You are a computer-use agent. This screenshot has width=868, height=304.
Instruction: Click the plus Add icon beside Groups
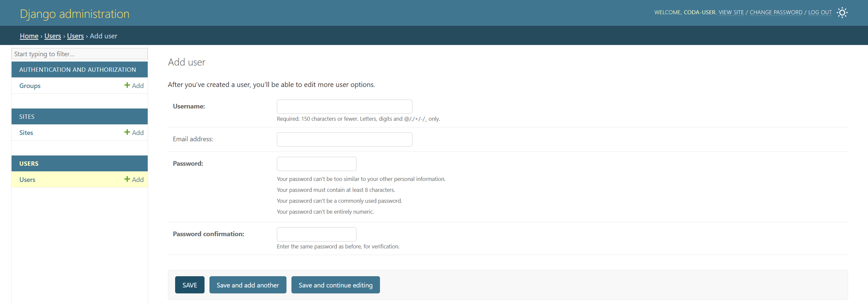coord(134,86)
